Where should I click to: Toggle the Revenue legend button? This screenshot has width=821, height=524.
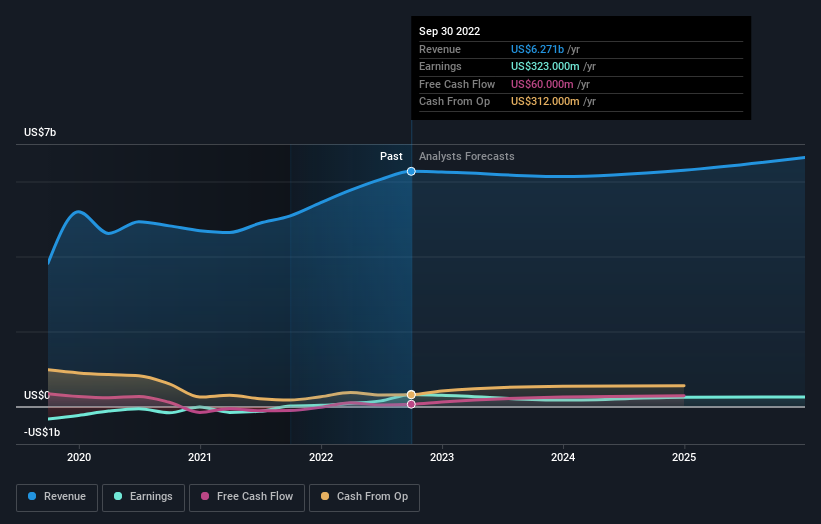pos(57,497)
